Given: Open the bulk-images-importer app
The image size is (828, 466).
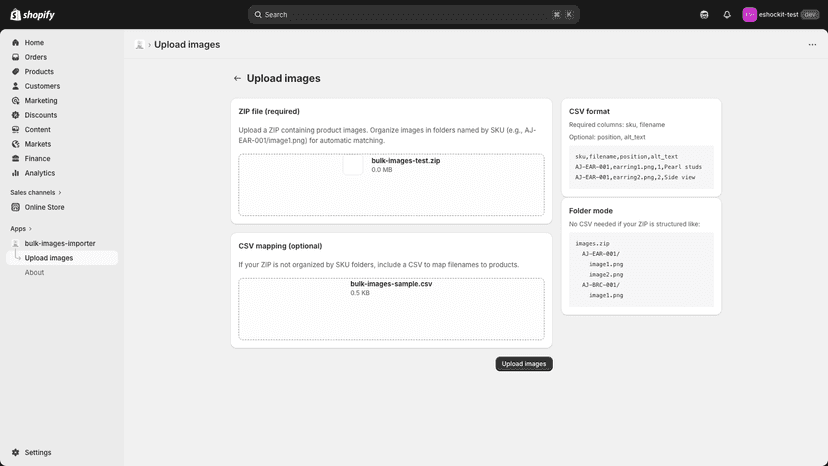Looking at the screenshot, I should (x=62, y=244).
